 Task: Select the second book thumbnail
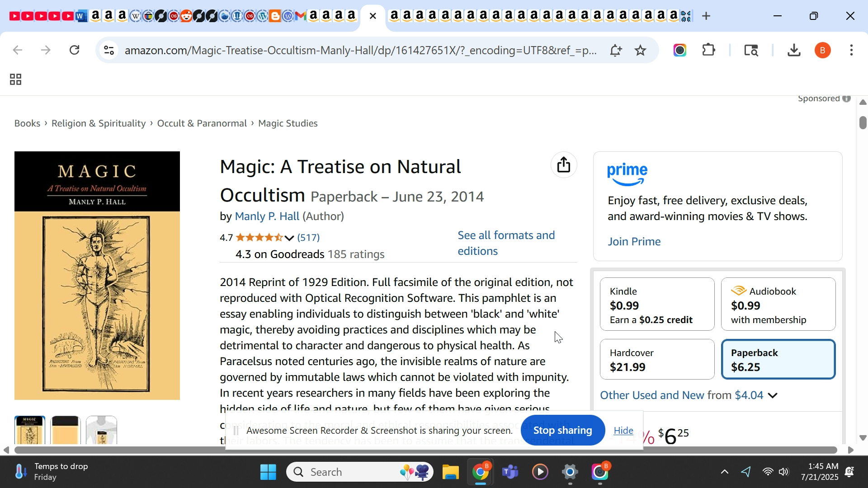click(66, 430)
